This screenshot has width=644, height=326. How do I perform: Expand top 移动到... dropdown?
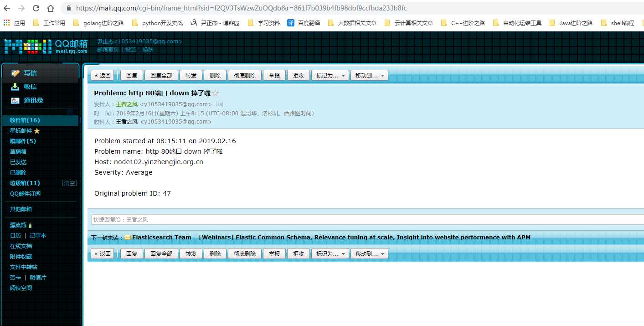[369, 76]
